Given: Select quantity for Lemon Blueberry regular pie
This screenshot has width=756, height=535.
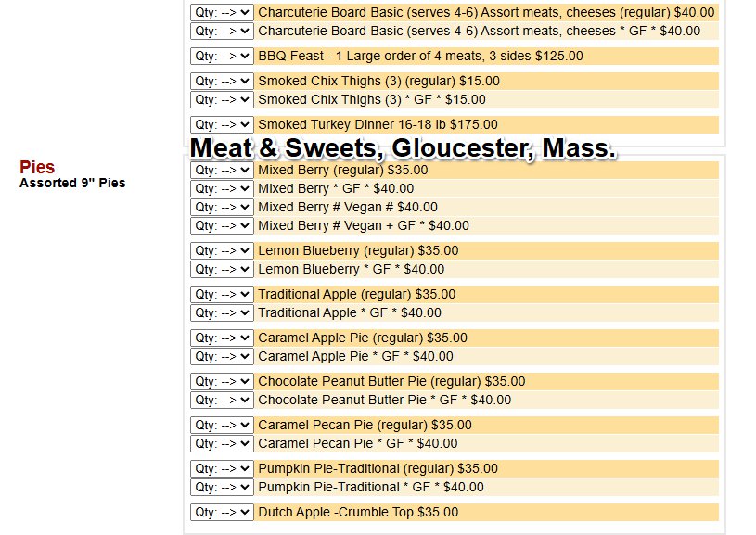Looking at the screenshot, I should click(x=222, y=251).
